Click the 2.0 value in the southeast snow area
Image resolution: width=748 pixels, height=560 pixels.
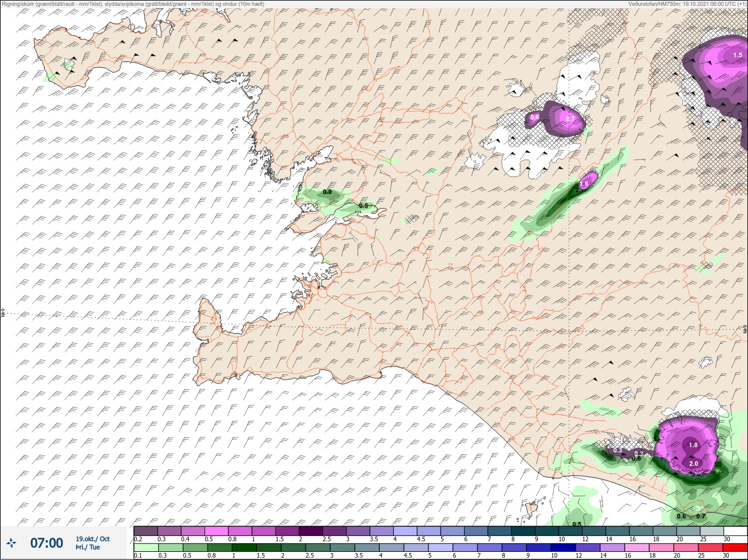694,464
